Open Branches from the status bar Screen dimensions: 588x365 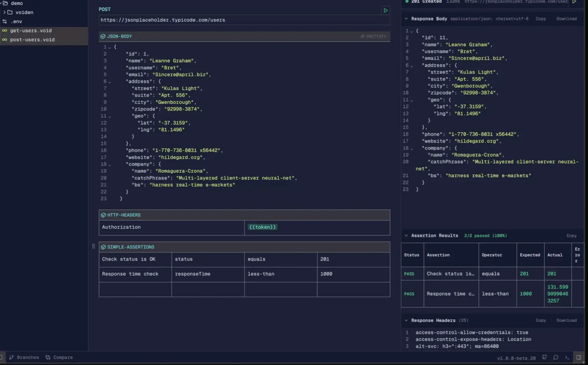tap(24, 357)
